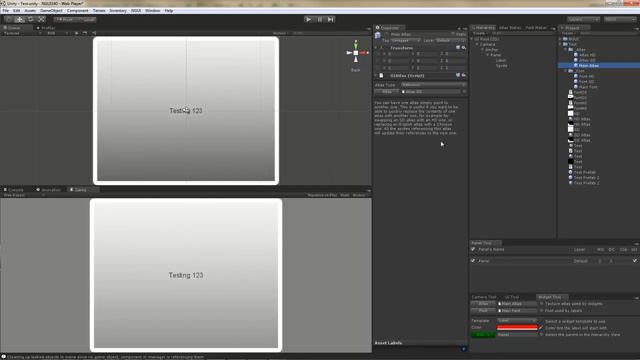The image size is (640, 360).
Task: Collapse the UIAtlas Script component foldout
Action: tap(376, 76)
